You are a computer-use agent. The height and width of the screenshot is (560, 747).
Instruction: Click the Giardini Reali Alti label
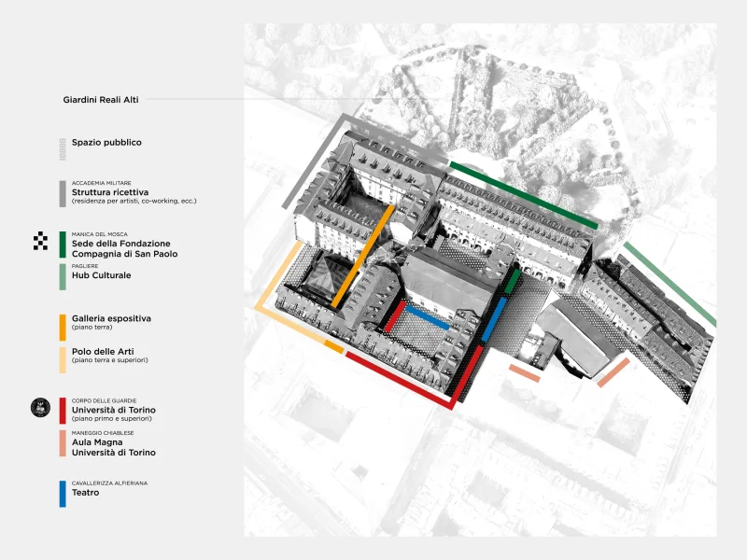point(101,100)
